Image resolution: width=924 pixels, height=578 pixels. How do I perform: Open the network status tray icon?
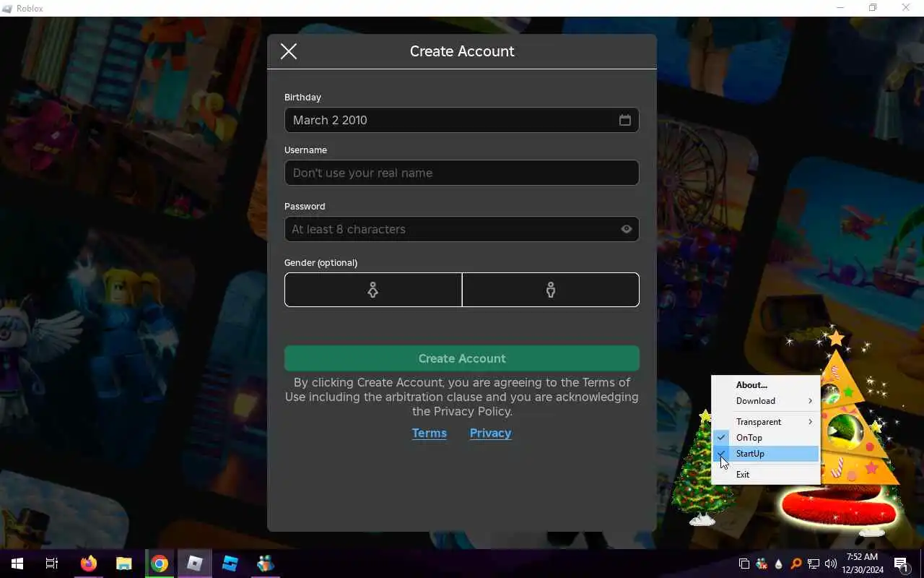click(x=814, y=564)
